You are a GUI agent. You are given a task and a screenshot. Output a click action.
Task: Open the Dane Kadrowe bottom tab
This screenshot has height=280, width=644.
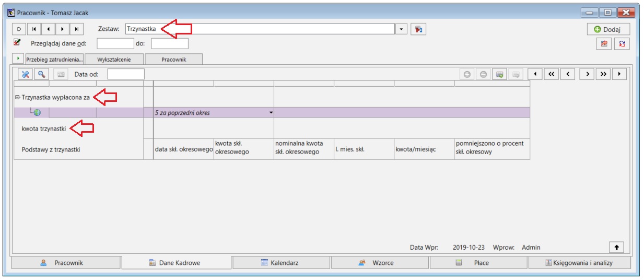point(177,263)
